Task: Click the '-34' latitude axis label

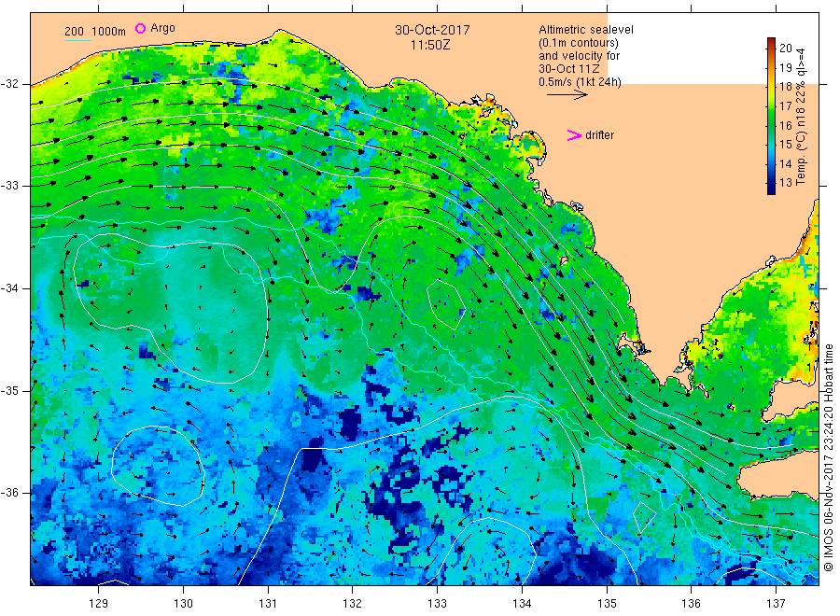Action: coord(9,288)
